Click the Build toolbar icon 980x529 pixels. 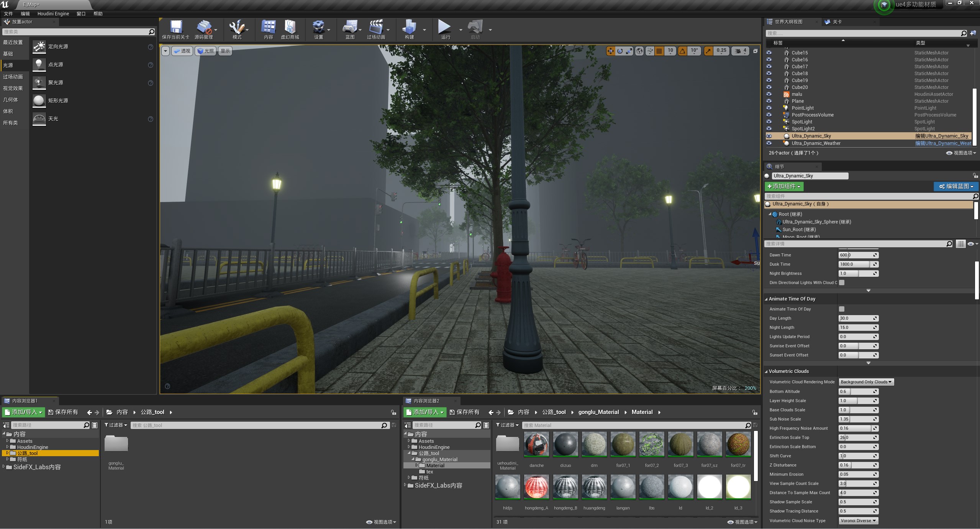pyautogui.click(x=409, y=27)
